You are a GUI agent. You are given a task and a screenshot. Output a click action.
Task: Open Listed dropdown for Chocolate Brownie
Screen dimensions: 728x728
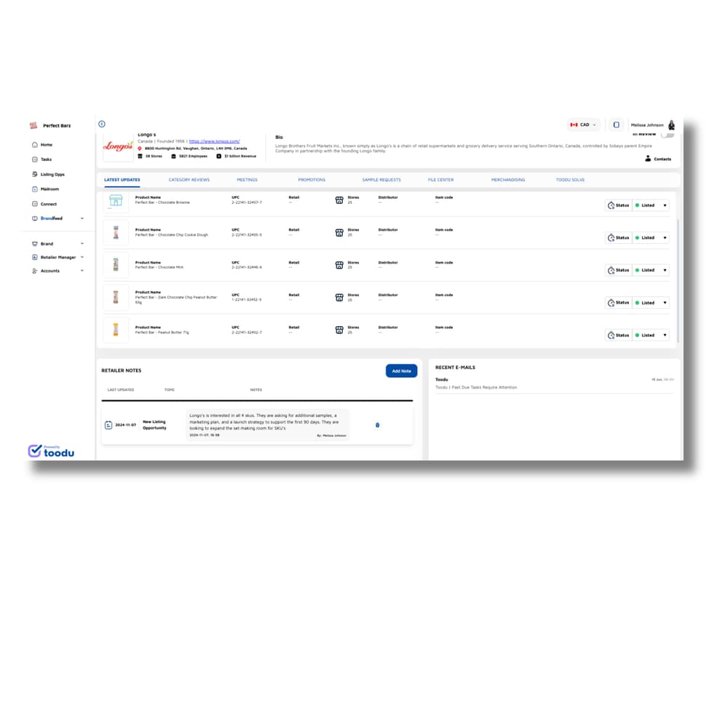[651, 205]
